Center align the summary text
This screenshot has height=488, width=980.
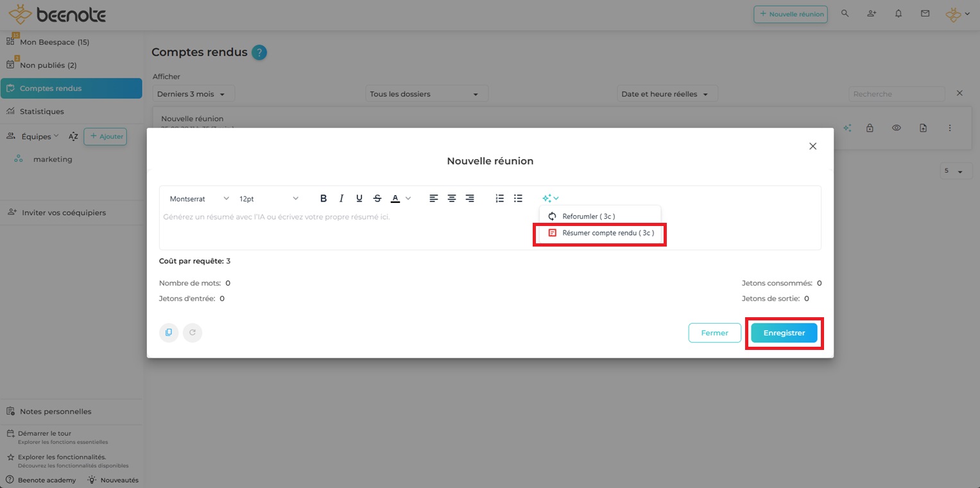click(x=452, y=198)
